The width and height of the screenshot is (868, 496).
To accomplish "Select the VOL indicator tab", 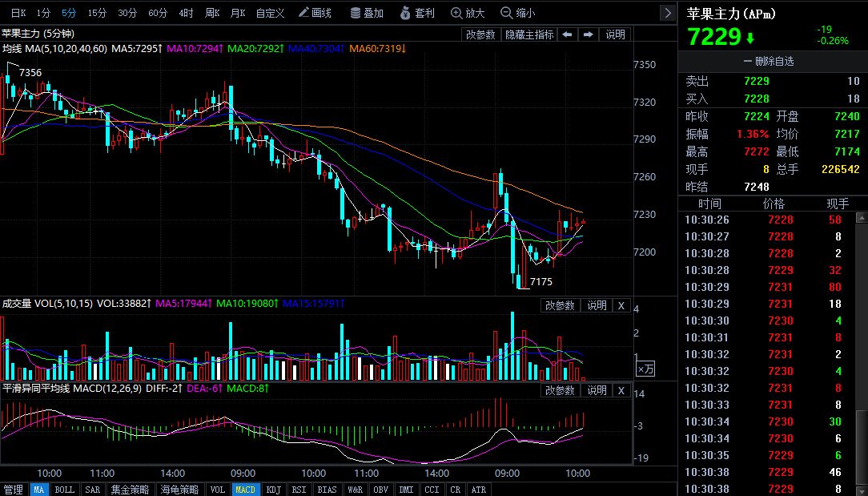I will 218,490.
